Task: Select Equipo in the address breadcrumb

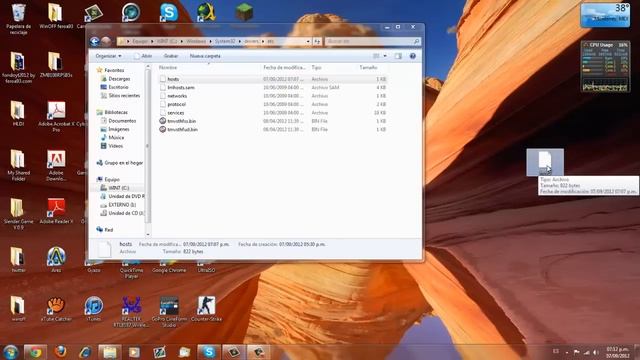Action: [140, 41]
